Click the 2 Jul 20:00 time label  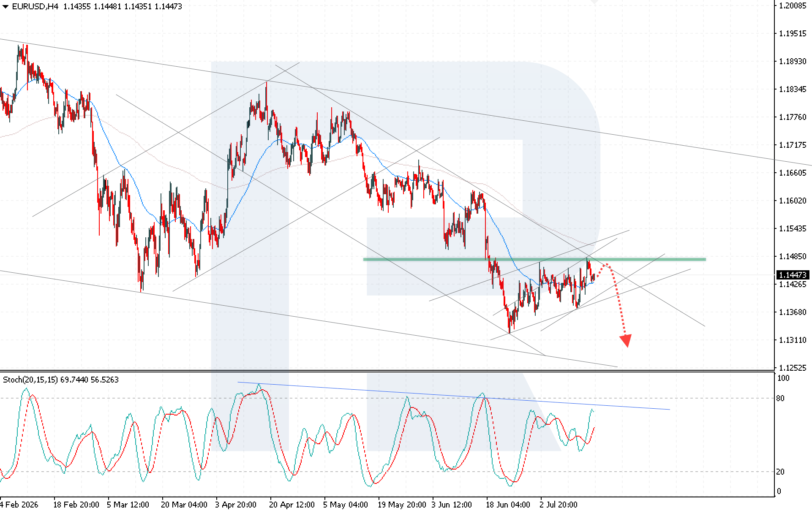559,505
